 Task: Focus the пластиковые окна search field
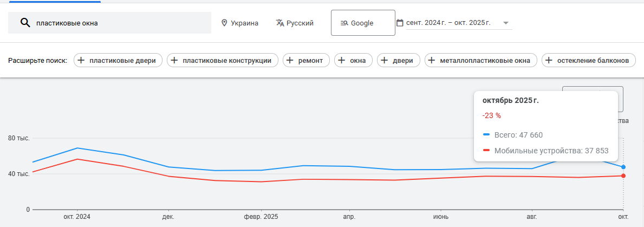click(119, 23)
